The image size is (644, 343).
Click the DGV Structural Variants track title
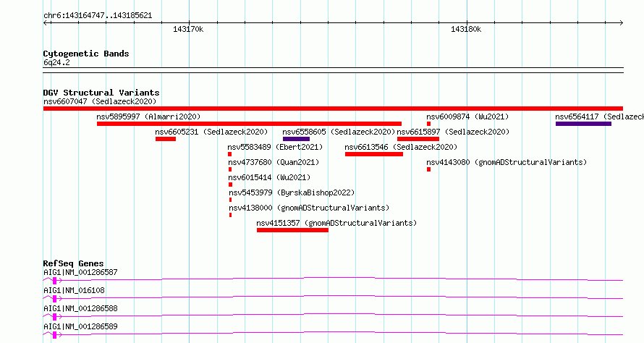(x=101, y=93)
